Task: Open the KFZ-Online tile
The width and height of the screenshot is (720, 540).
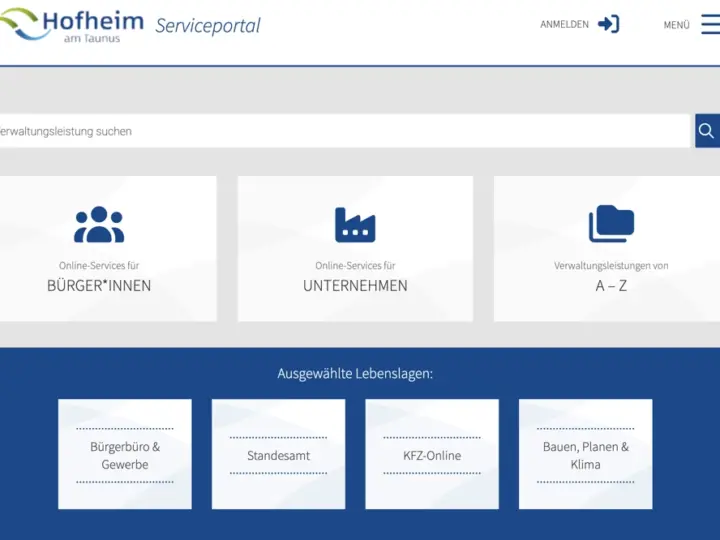Action: (432, 454)
